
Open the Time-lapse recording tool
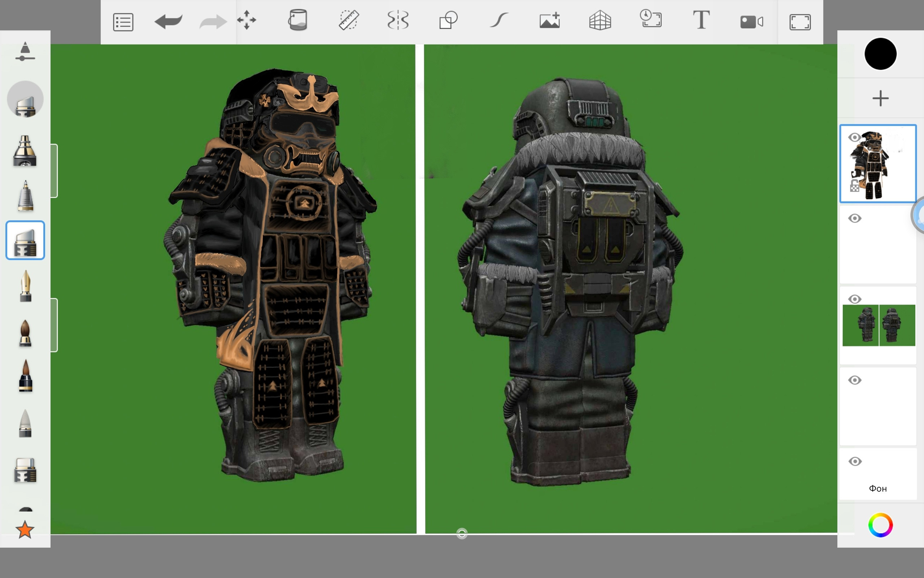(x=650, y=18)
